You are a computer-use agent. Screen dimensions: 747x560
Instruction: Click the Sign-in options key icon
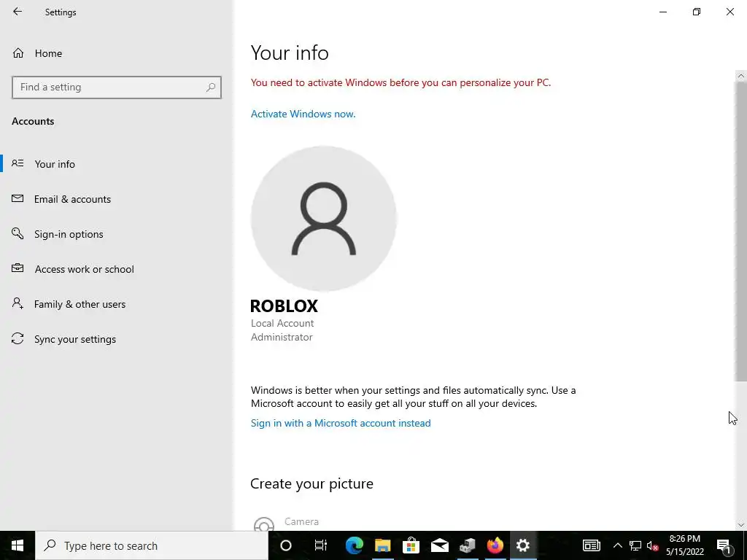click(18, 233)
